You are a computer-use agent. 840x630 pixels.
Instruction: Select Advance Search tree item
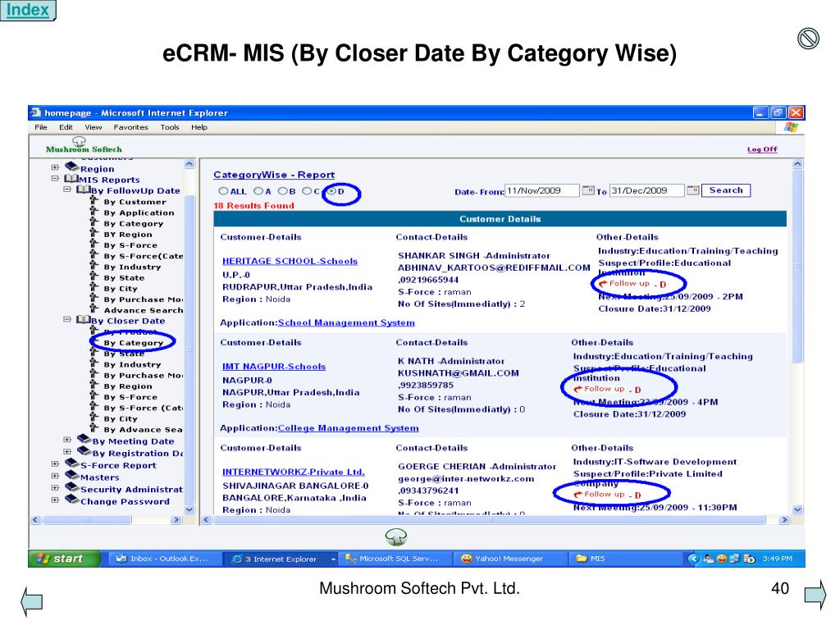(x=143, y=310)
